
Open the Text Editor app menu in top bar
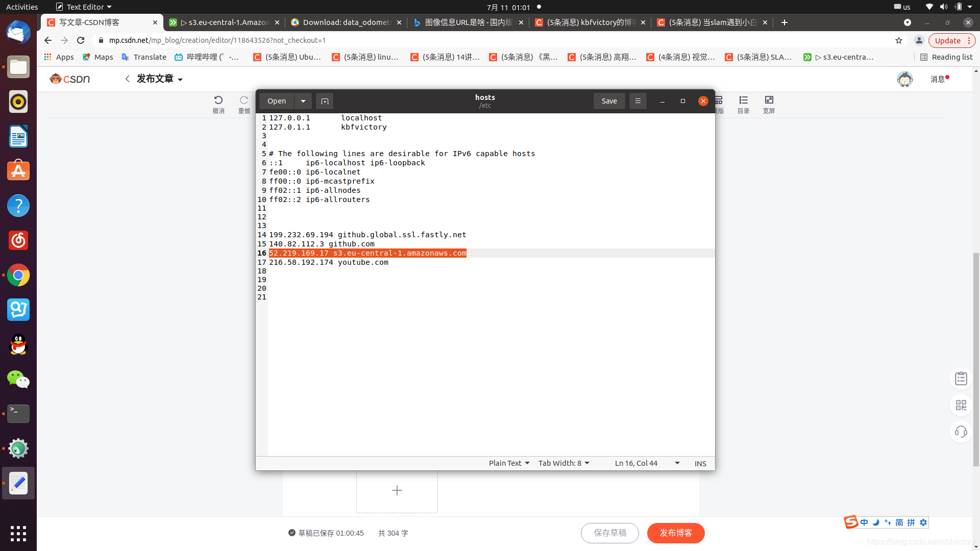pyautogui.click(x=84, y=7)
